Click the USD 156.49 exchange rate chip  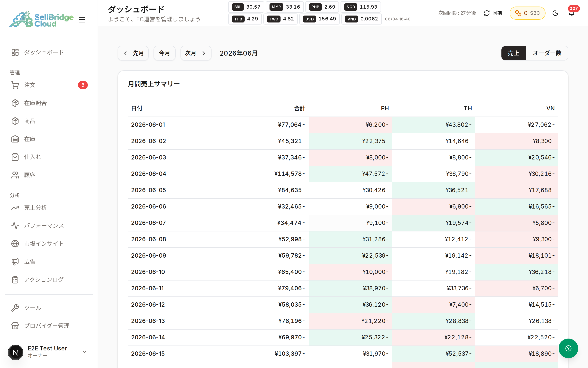[x=320, y=19]
